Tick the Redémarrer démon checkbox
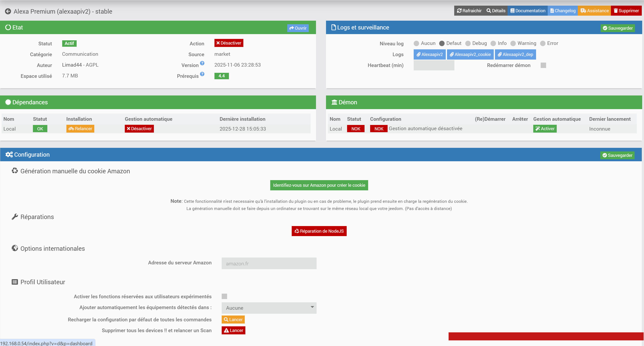 [543, 65]
